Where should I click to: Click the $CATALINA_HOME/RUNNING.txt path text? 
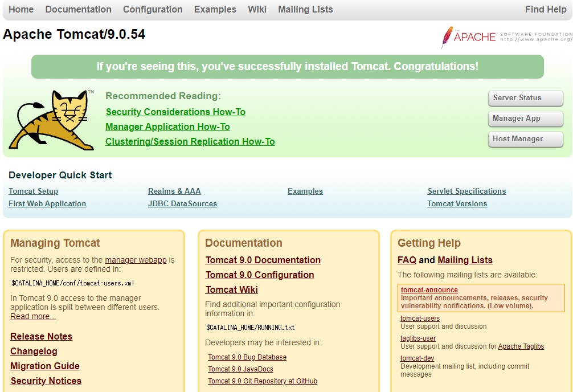pos(250,327)
